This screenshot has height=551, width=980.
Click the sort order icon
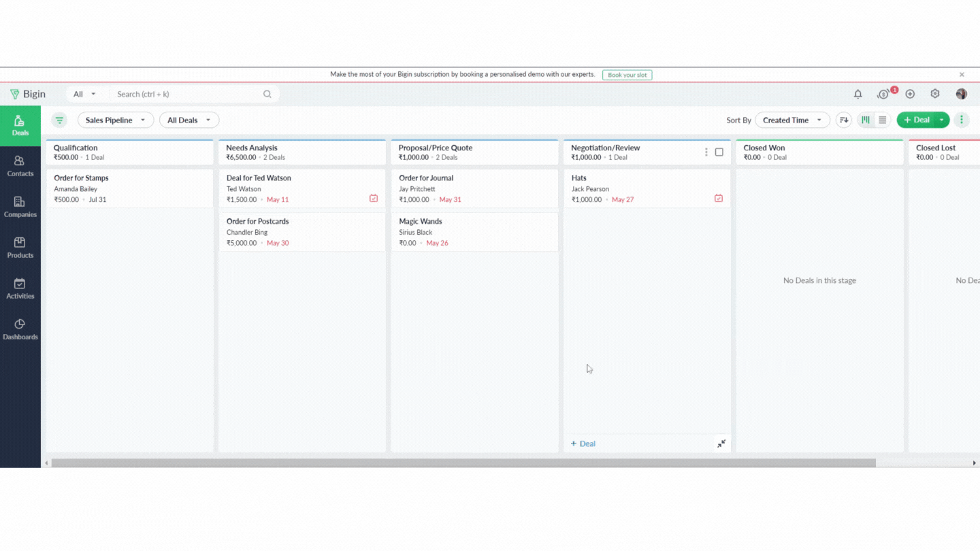click(844, 120)
